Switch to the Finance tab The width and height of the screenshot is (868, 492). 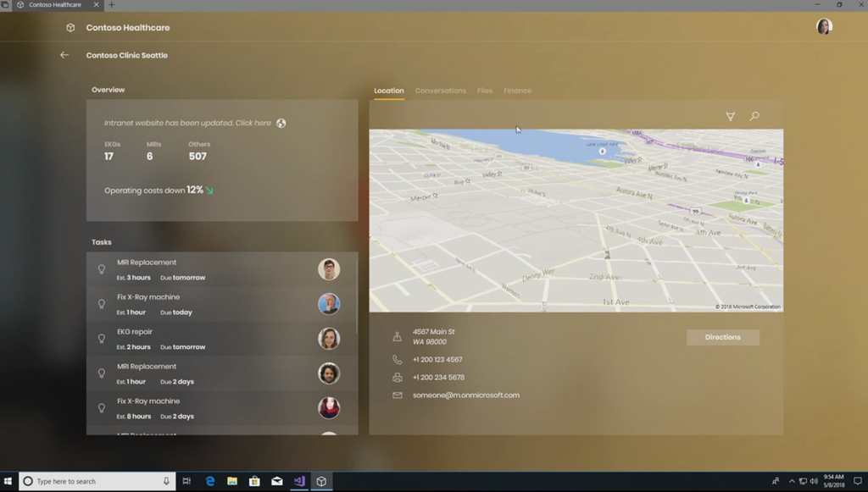tap(517, 91)
